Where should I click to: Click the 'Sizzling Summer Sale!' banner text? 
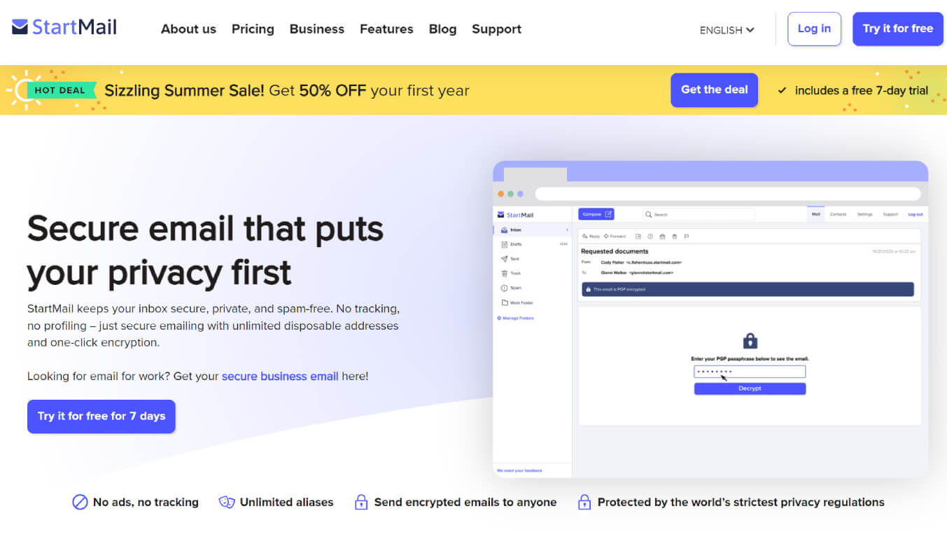[185, 90]
